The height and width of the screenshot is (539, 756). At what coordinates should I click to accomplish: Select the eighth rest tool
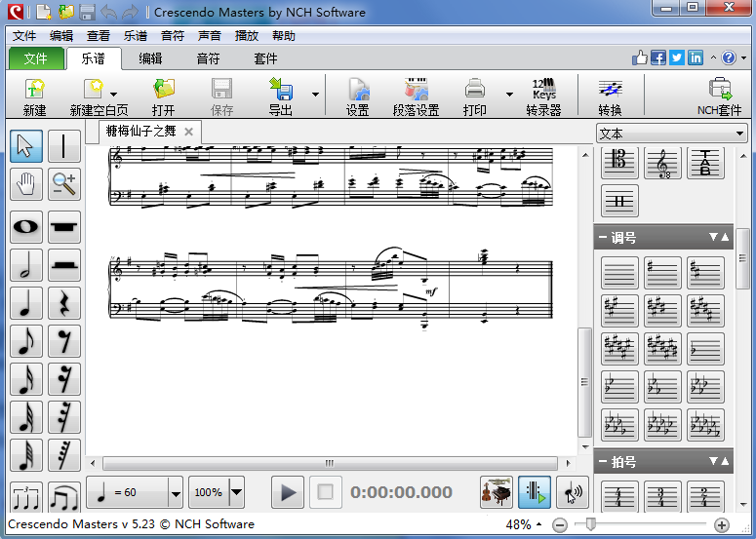64,340
